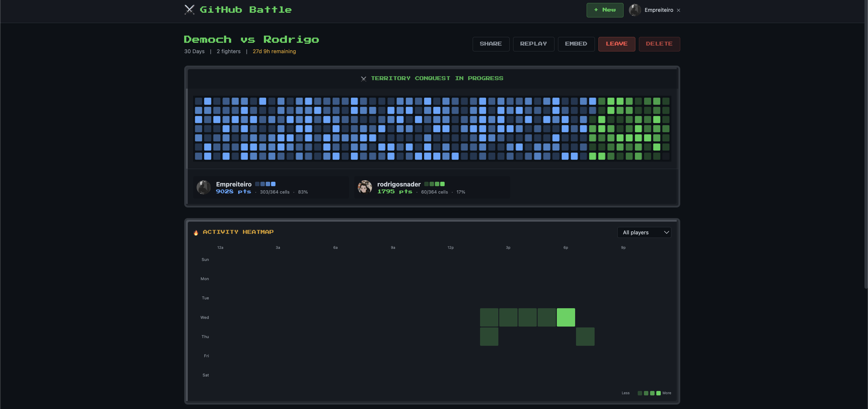
Task: Select the brightest 'More' legend swatch
Action: coord(658,393)
